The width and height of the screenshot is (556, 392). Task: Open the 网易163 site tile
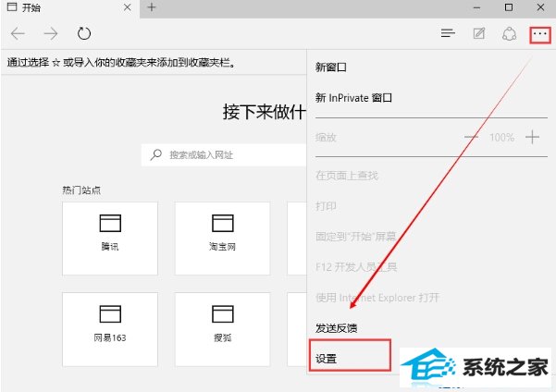pyautogui.click(x=110, y=329)
